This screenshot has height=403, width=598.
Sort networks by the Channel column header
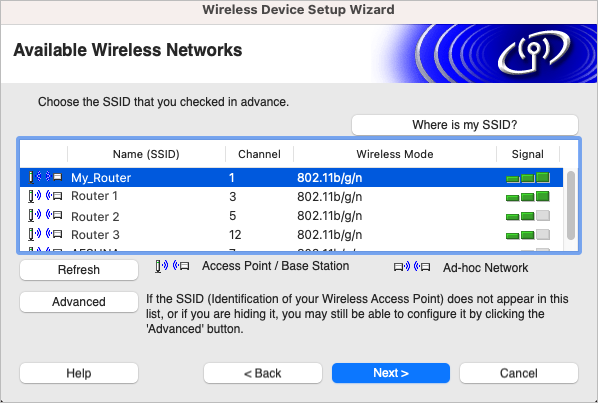[x=259, y=154]
